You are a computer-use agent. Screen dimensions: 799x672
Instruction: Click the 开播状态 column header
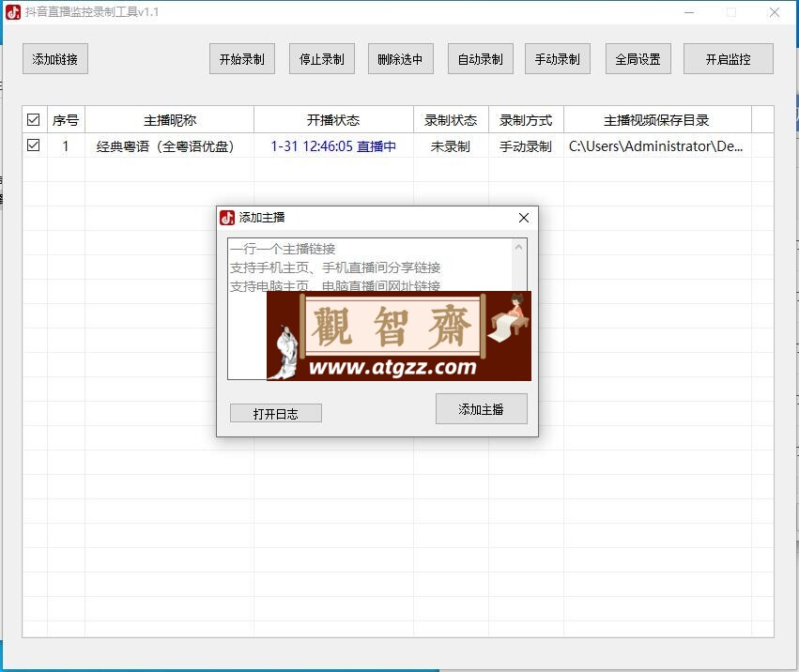click(x=333, y=120)
